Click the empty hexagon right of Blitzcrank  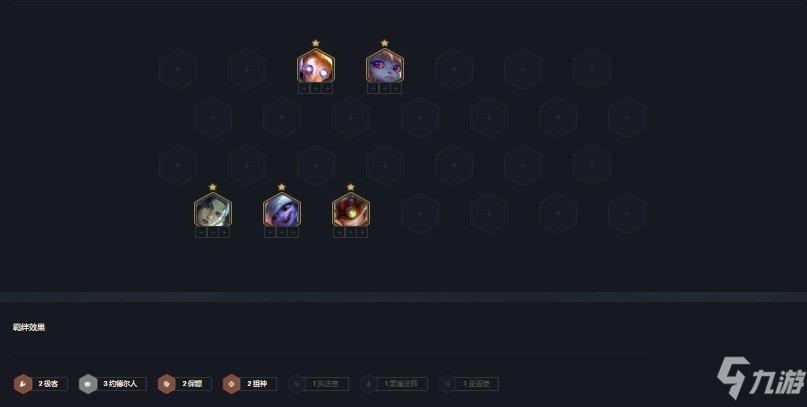(419, 214)
